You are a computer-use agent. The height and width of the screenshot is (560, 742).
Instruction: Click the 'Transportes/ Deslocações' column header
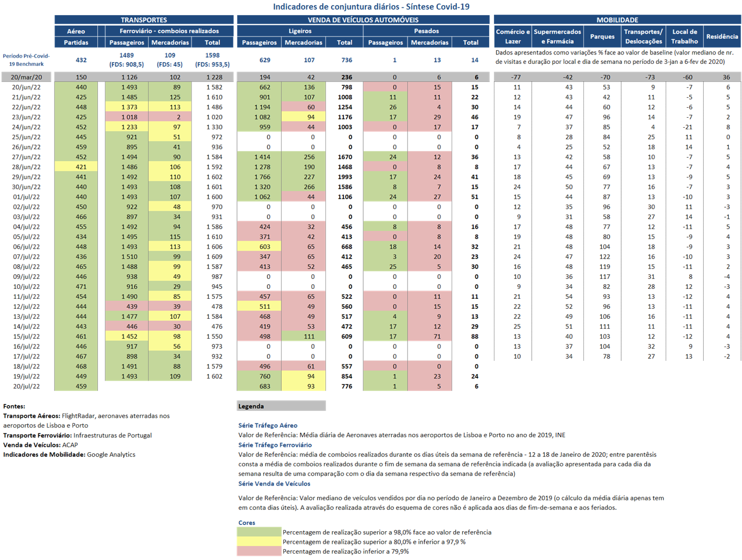click(x=644, y=37)
